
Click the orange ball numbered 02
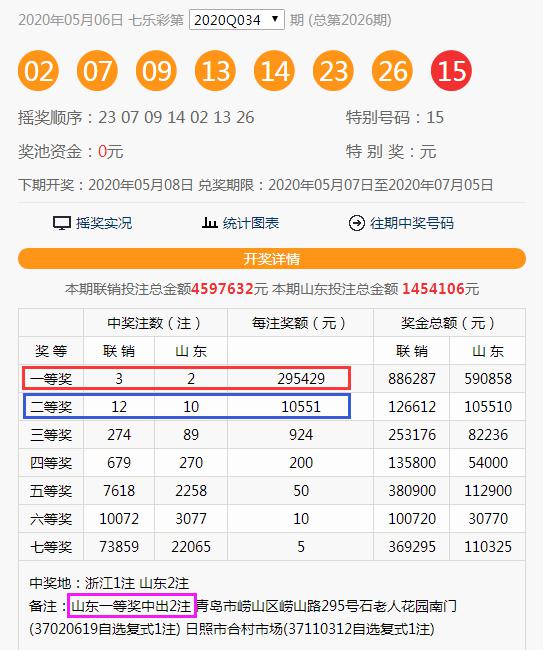point(38,70)
